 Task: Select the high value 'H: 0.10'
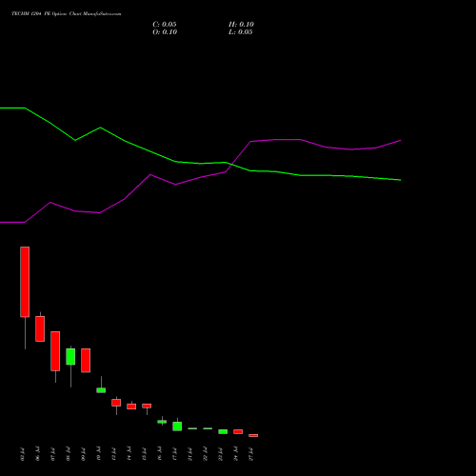[x=241, y=25]
